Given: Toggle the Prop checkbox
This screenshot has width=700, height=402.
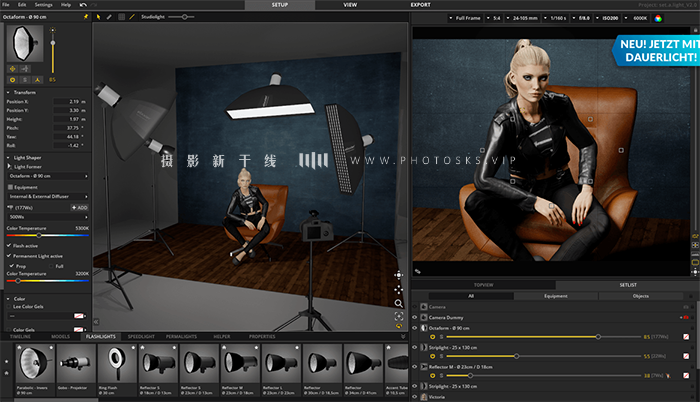Looking at the screenshot, I should coord(12,266).
